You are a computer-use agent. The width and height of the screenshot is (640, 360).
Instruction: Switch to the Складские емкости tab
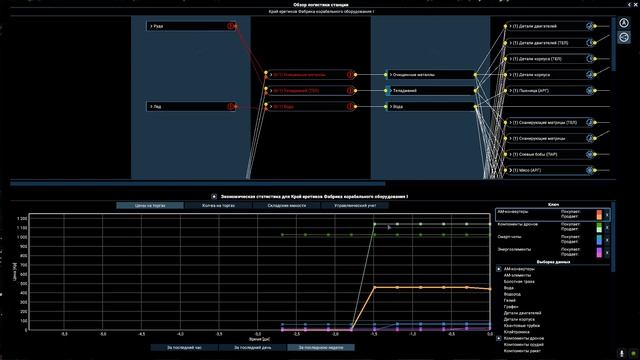point(287,206)
